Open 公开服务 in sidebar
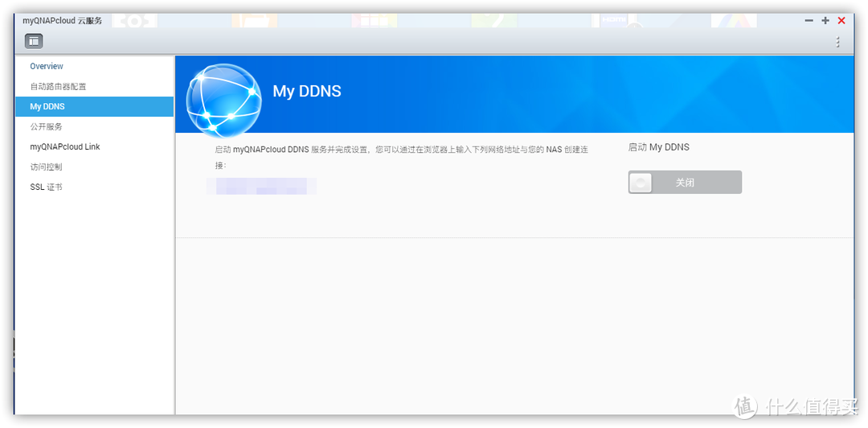The width and height of the screenshot is (868, 428). [46, 126]
